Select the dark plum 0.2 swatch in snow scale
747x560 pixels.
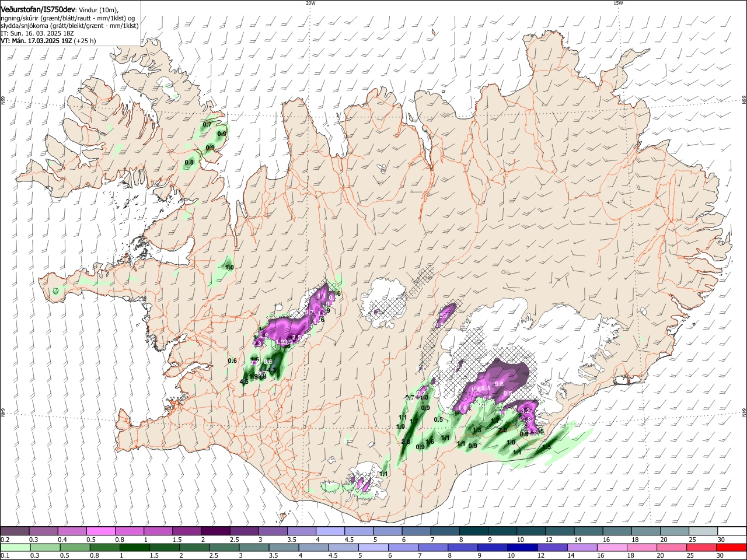(15, 531)
